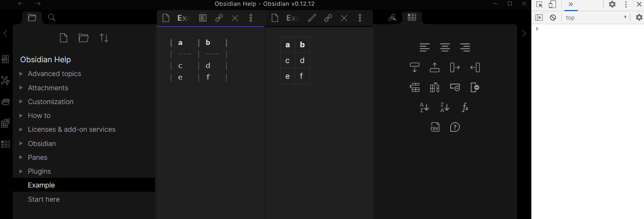Create a new note in file explorer

click(x=64, y=38)
